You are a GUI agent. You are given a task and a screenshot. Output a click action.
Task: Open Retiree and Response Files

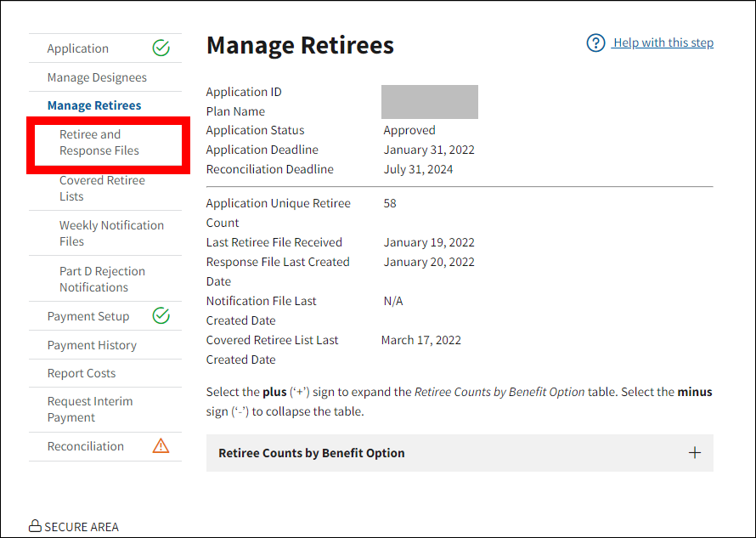point(99,143)
